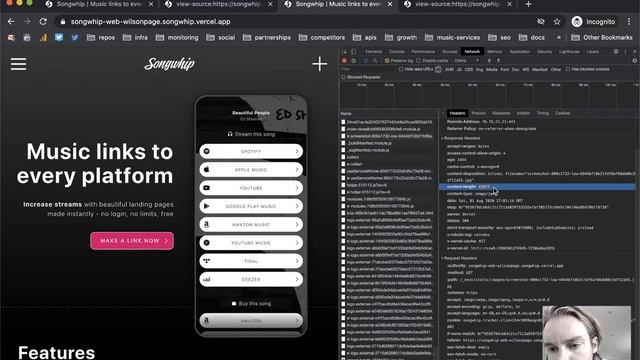Bookmark this page with the star icon
Screen dimensions: 640x360
[x=557, y=22]
